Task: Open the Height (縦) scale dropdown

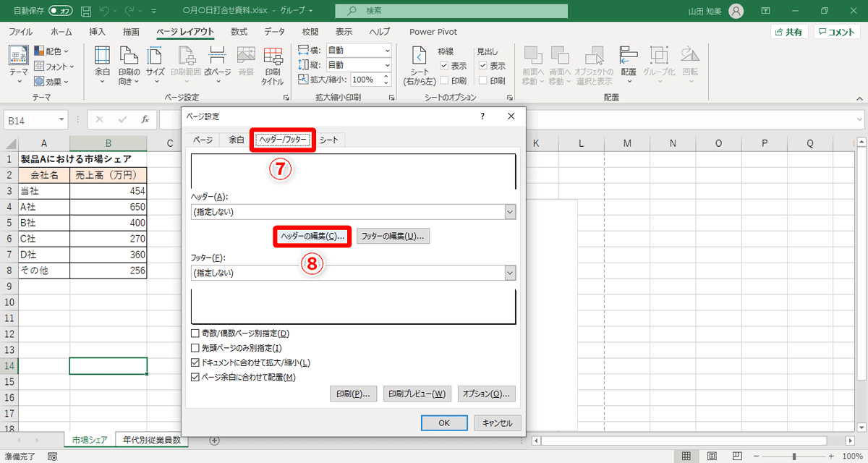Action: point(387,65)
